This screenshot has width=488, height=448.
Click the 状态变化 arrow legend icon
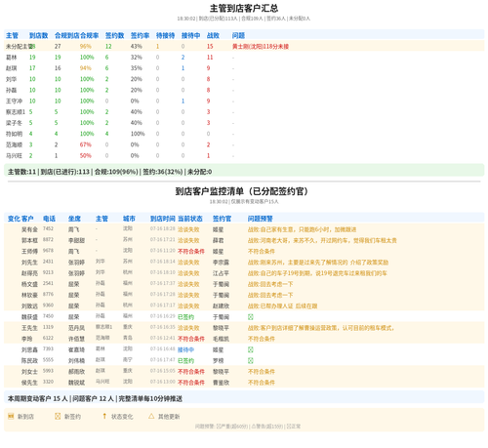click(x=104, y=416)
